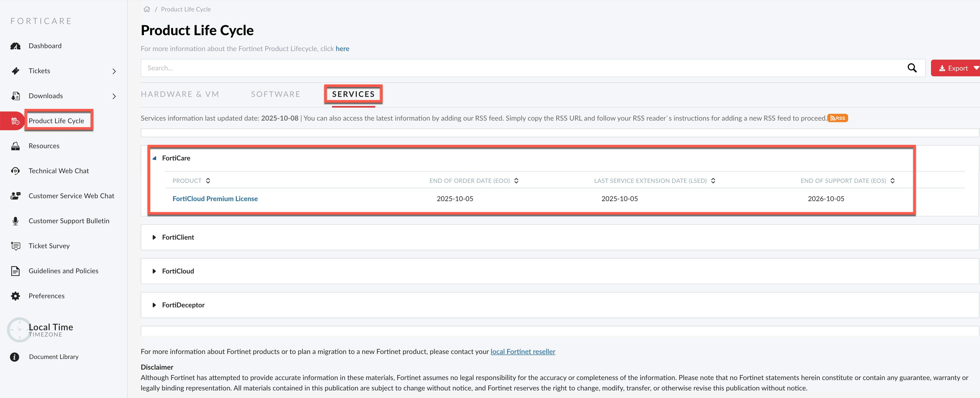Viewport: 980px width, 398px height.
Task: Expand the FortiClient section
Action: pyautogui.click(x=154, y=237)
